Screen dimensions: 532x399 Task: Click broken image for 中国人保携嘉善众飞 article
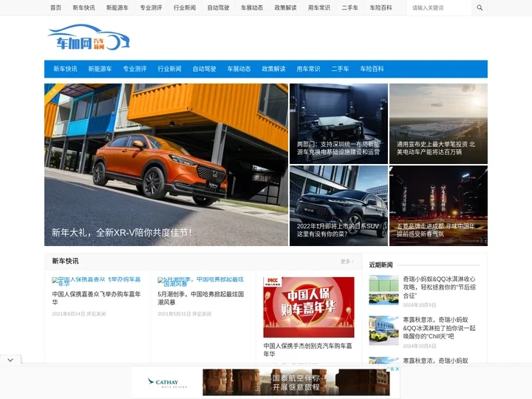tap(96, 281)
